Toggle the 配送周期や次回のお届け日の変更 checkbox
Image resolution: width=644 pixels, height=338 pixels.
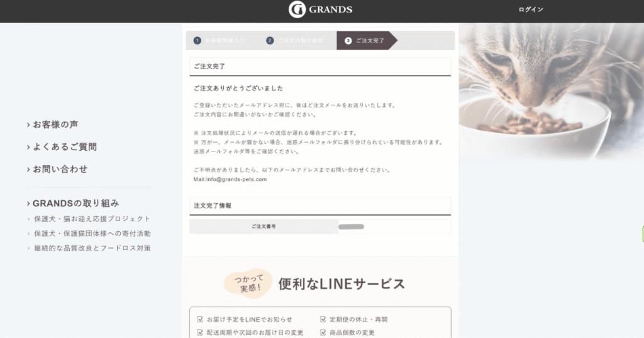point(200,332)
